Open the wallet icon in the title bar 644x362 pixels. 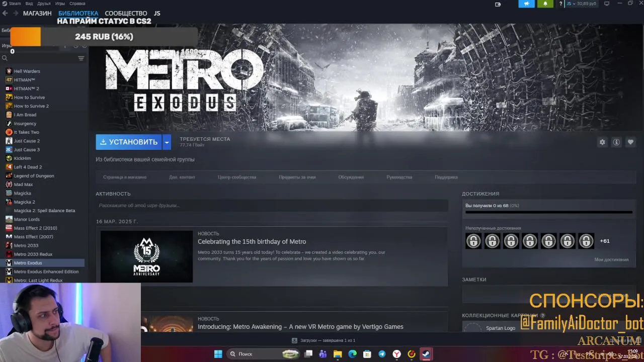(x=498, y=4)
